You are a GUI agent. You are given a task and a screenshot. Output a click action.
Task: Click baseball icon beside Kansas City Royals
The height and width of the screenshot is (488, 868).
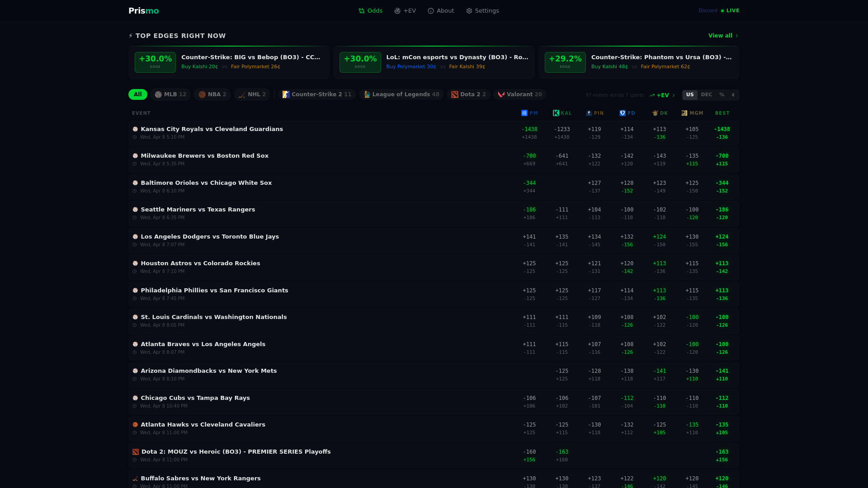[x=135, y=129]
